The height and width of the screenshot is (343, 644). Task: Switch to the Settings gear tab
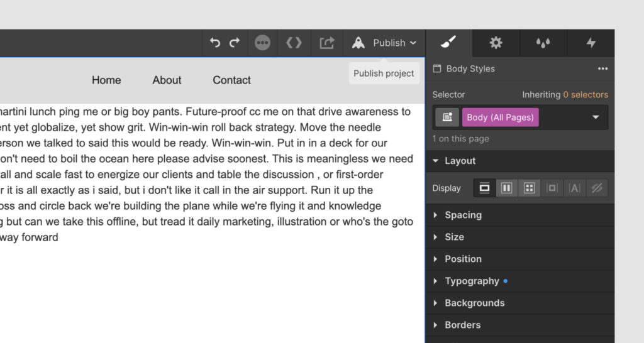(x=496, y=42)
